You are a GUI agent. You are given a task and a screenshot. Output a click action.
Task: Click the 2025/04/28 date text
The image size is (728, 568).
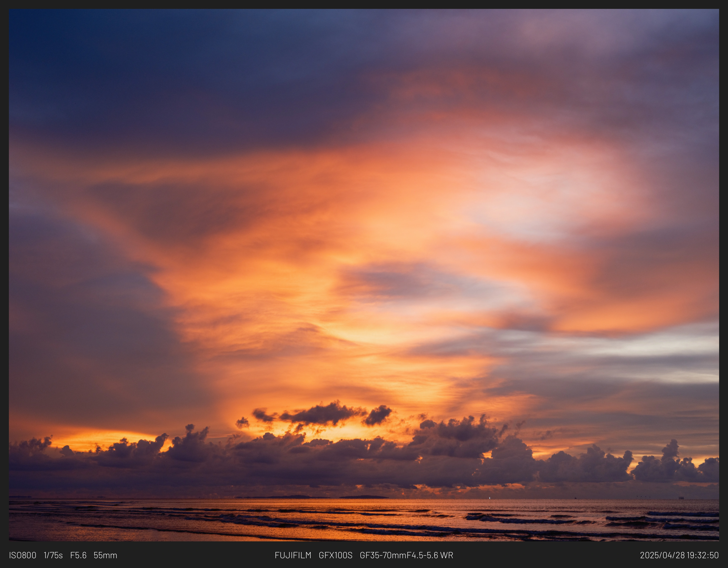coord(662,555)
